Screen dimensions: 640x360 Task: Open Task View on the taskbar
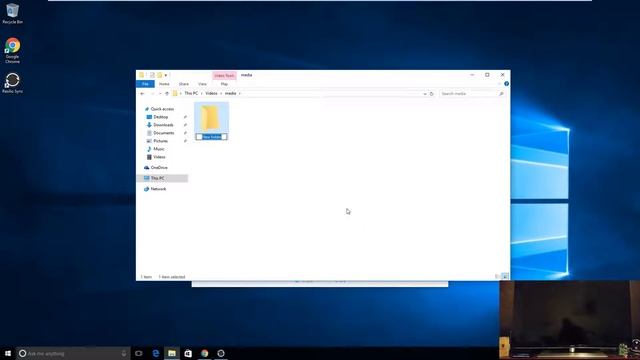pyautogui.click(x=139, y=353)
